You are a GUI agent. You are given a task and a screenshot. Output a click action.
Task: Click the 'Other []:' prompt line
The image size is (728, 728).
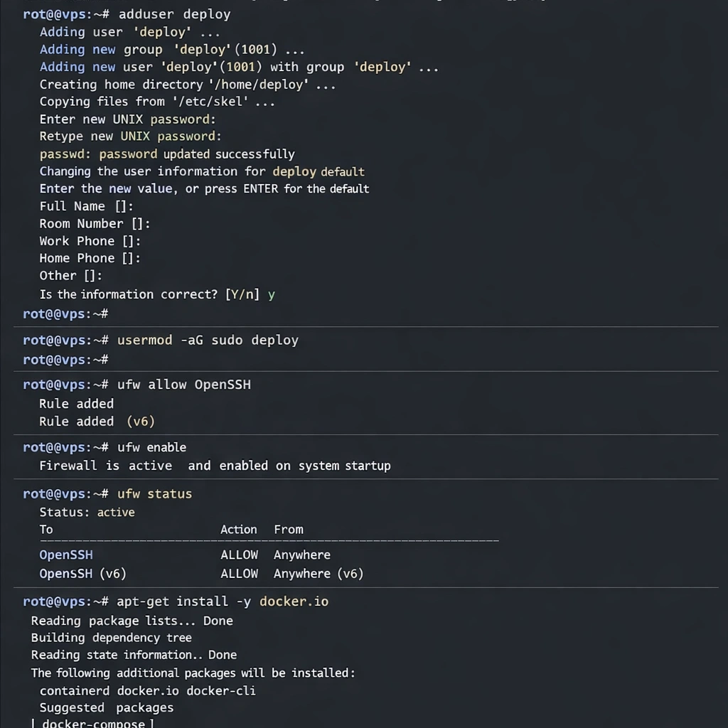point(71,276)
